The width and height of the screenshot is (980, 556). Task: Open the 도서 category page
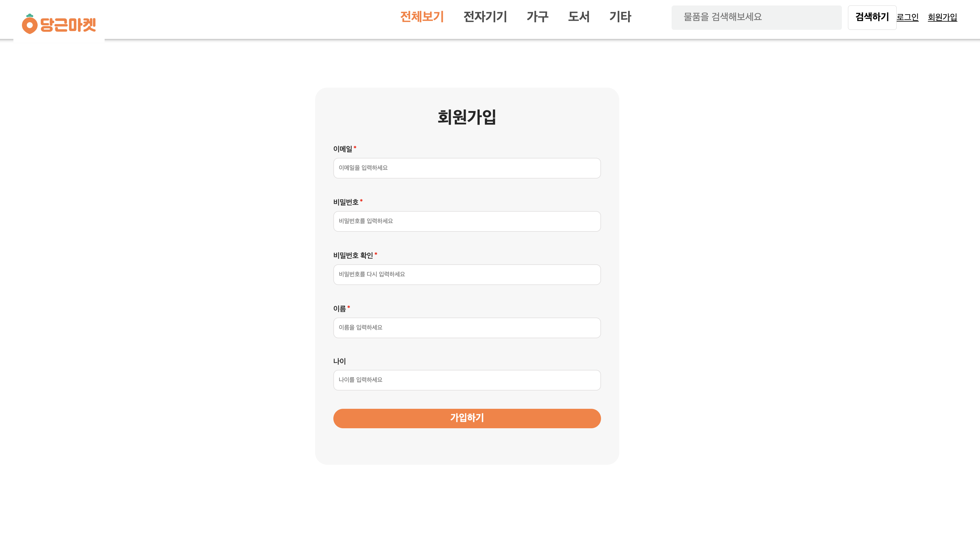click(x=579, y=17)
